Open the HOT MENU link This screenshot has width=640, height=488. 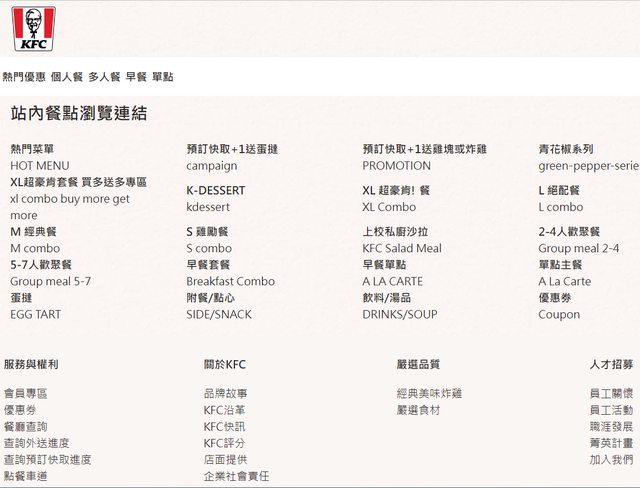click(x=40, y=166)
